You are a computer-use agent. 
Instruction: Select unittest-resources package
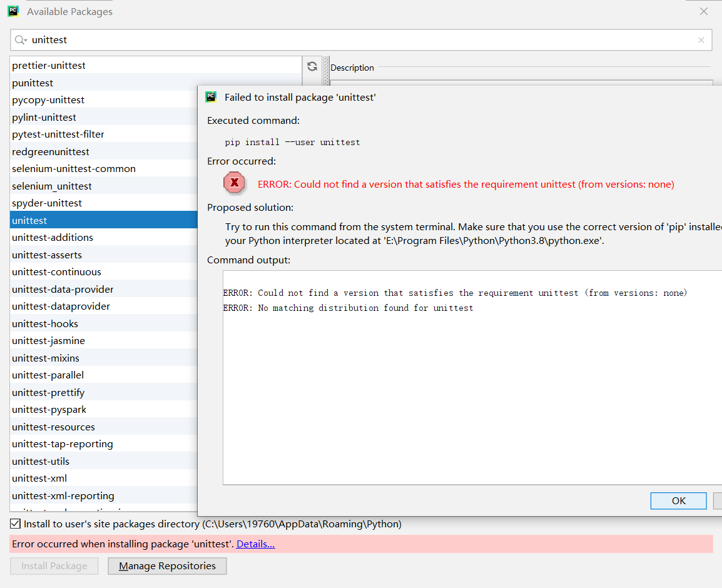[104, 427]
